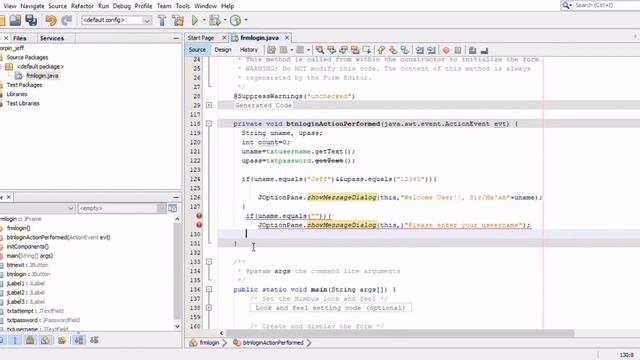640x360 pixels.
Task: Click Toggle Rectangular Selection icon
Action: 367,50
